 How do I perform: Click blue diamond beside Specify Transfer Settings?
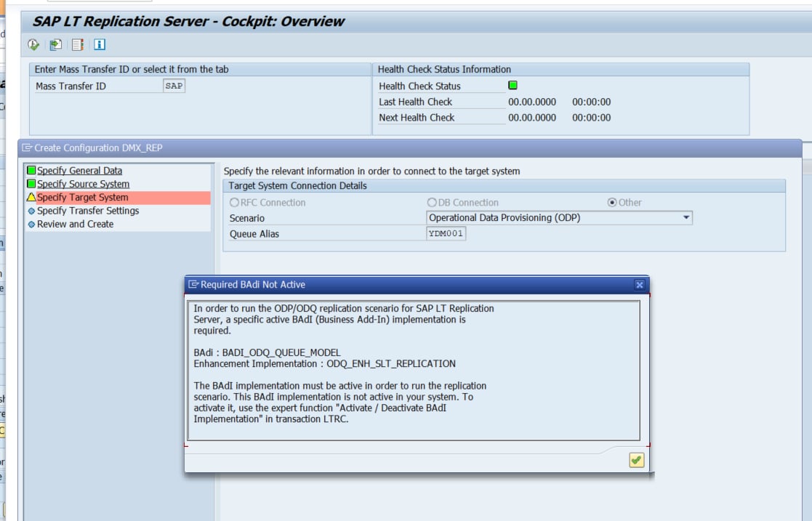(31, 211)
